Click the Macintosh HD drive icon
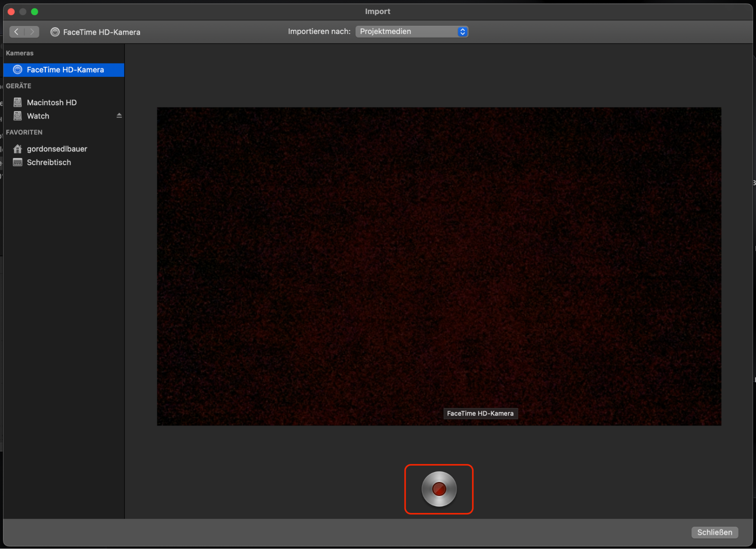This screenshot has height=549, width=756. coord(17,102)
